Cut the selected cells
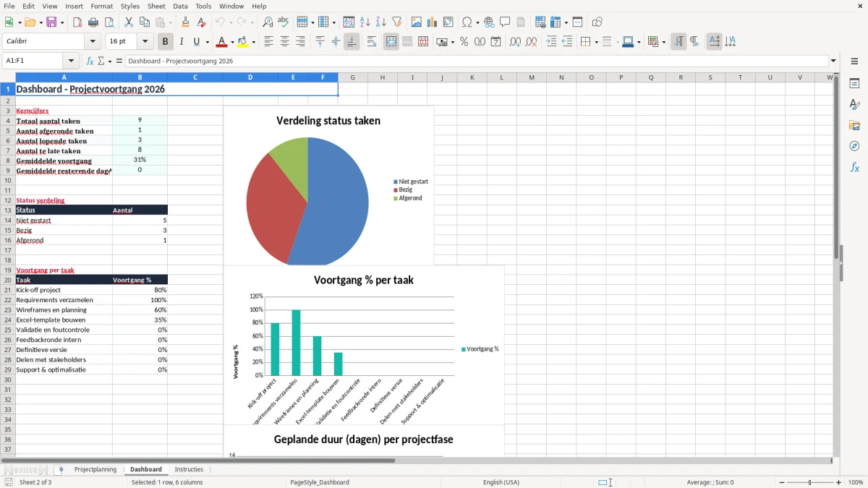 (129, 22)
